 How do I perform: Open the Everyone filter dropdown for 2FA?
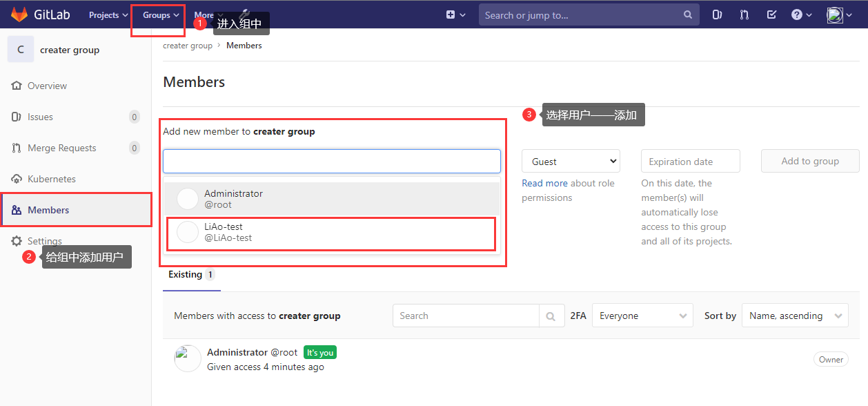click(x=642, y=315)
